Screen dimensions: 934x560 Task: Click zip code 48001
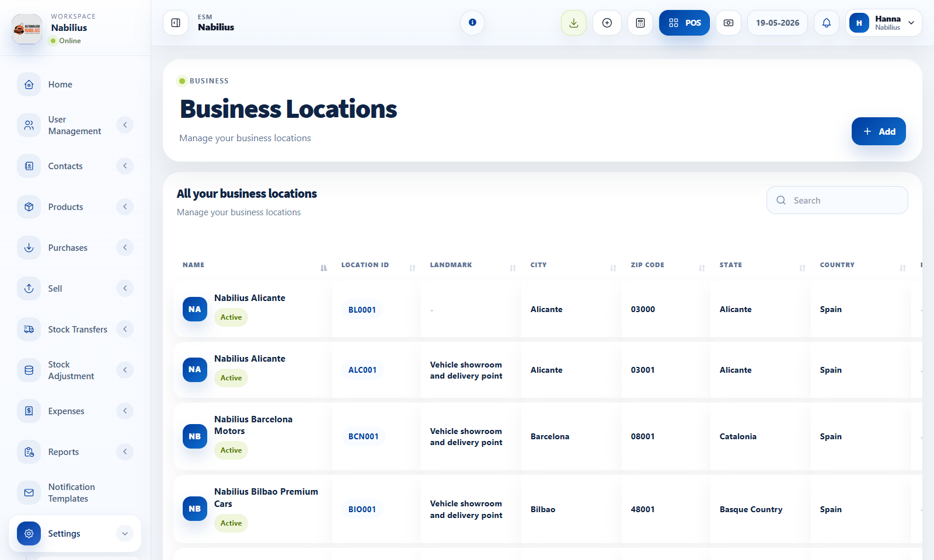[x=643, y=509]
